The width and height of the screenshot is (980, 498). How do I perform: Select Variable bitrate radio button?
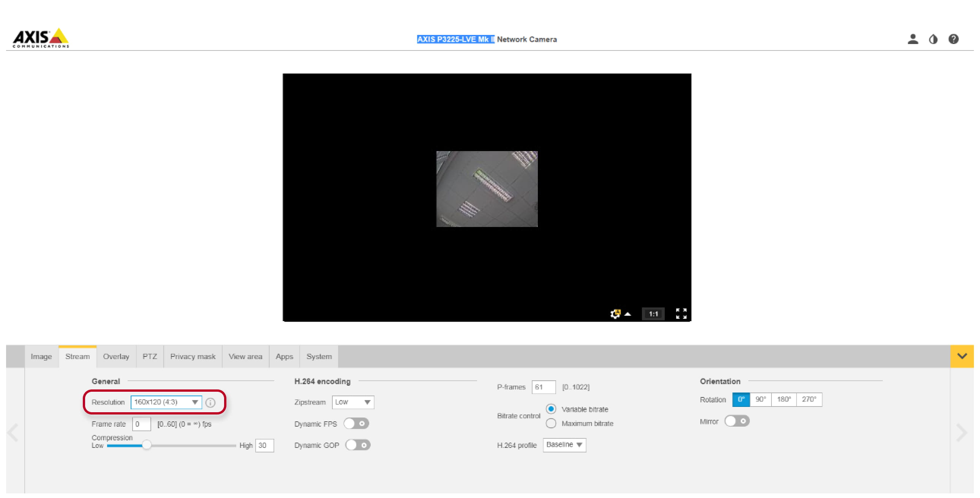pos(551,409)
